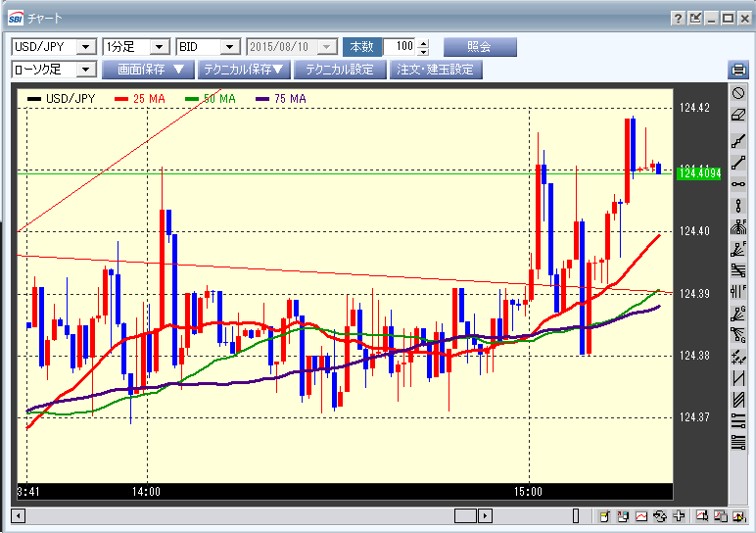Open the USD/JPY currency pair dropdown

pyautogui.click(x=86, y=47)
